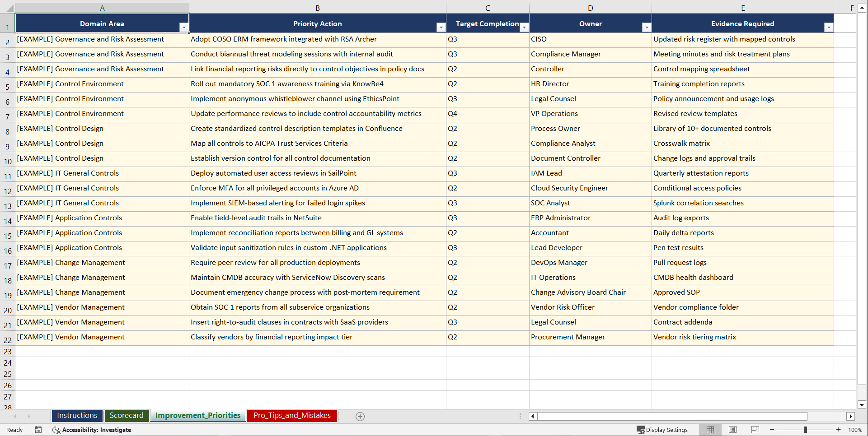The width and height of the screenshot is (868, 436).
Task: Open Page Break Preview
Action: tap(755, 430)
